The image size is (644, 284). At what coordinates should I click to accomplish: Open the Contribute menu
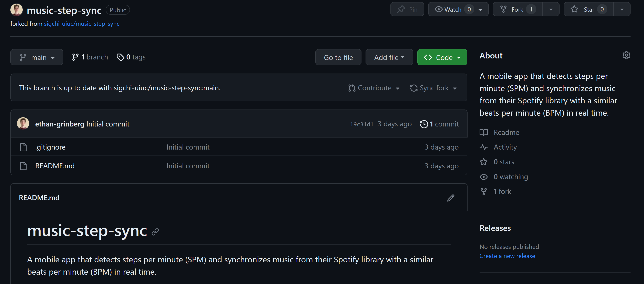coord(374,88)
